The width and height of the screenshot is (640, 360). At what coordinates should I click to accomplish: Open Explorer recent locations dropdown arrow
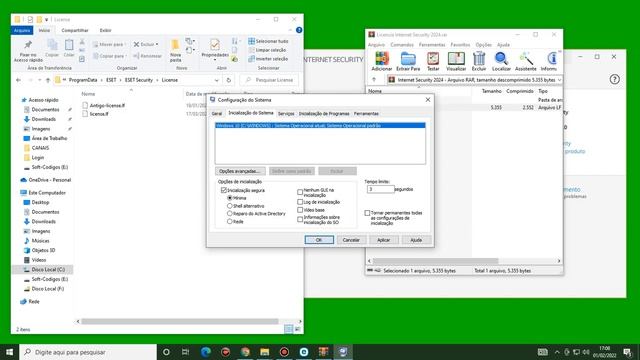click(40, 80)
